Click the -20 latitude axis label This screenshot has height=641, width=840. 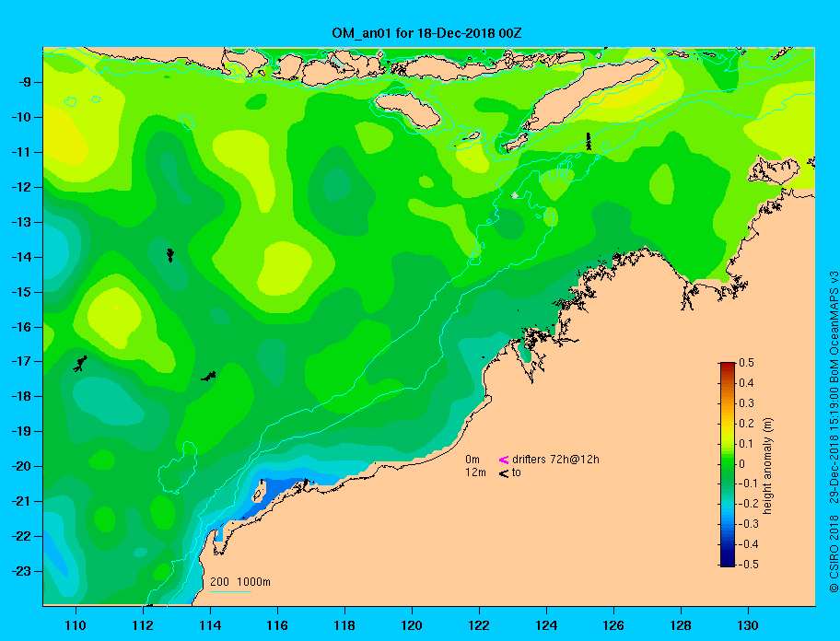click(x=21, y=466)
